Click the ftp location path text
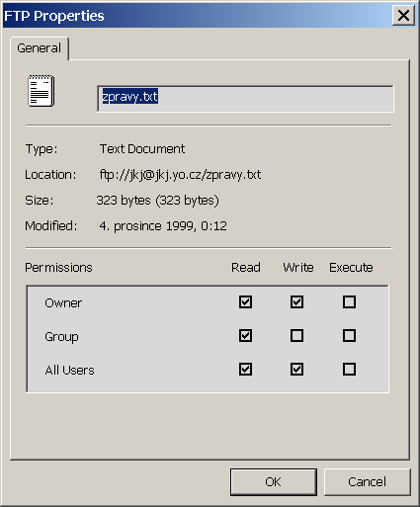The width and height of the screenshot is (420, 507). tap(180, 175)
